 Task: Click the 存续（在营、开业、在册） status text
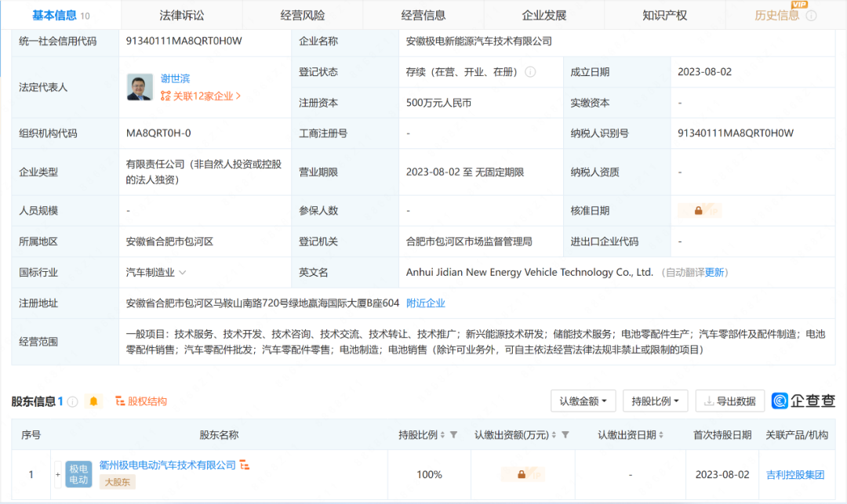[x=464, y=72]
